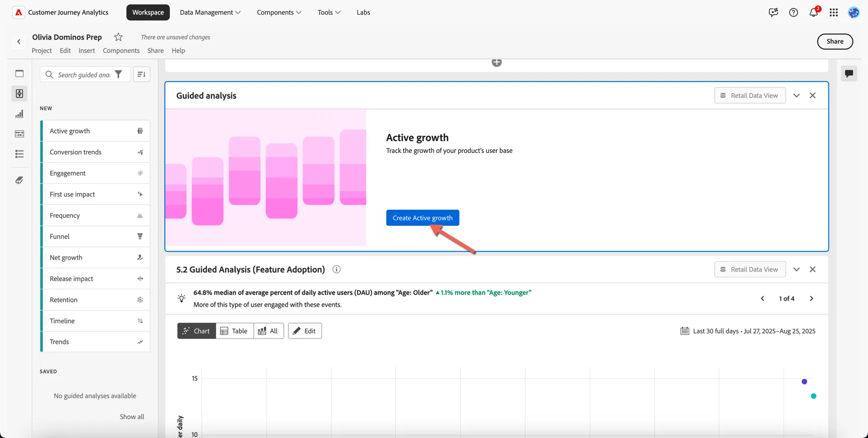Sort the guided analyses list
Screen dimensions: 868x438
pos(142,74)
